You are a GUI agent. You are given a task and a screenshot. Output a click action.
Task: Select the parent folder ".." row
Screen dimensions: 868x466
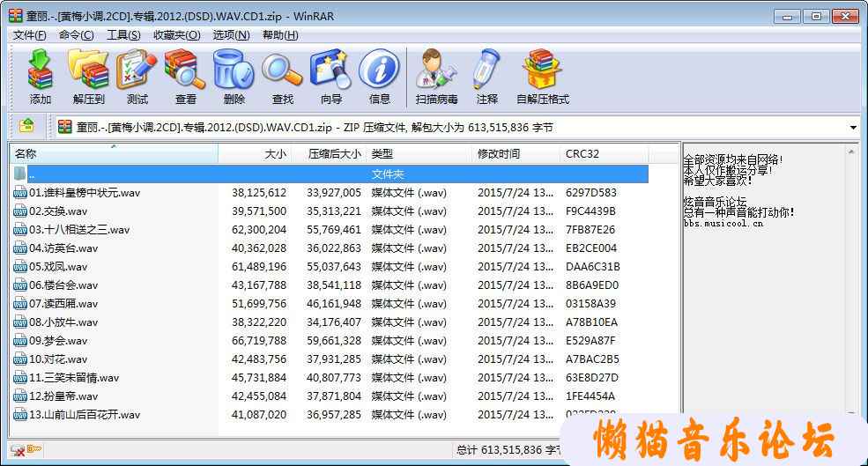point(32,174)
